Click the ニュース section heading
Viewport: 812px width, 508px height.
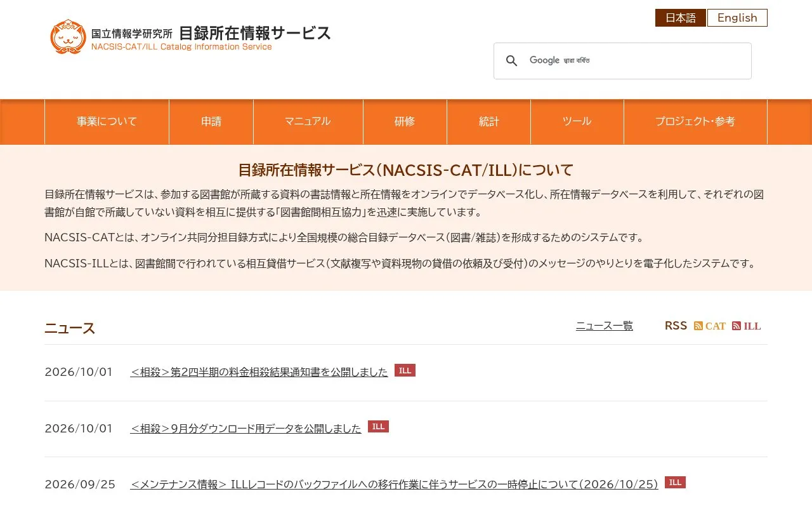click(x=70, y=328)
